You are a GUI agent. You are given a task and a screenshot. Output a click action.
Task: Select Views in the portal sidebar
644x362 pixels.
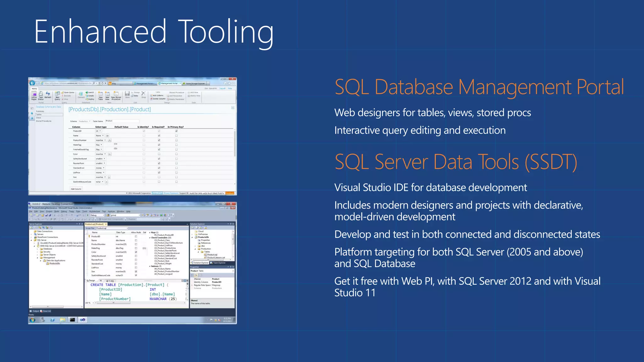coord(38,118)
